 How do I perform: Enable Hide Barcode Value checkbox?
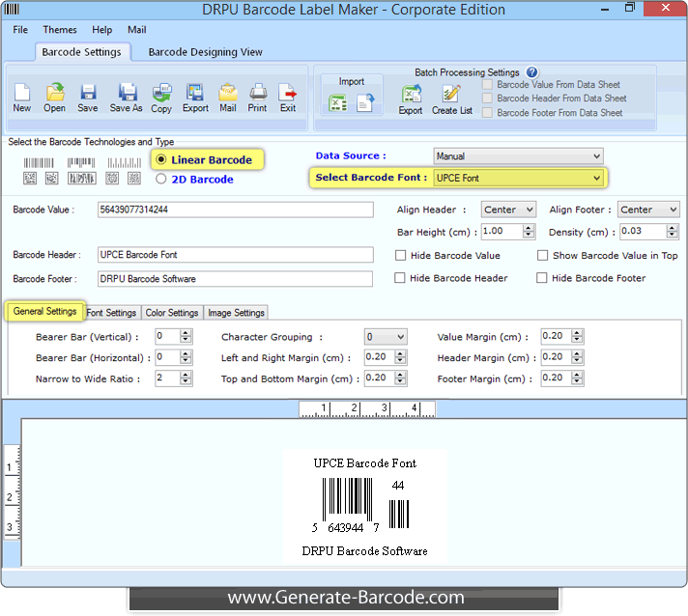tap(400, 255)
